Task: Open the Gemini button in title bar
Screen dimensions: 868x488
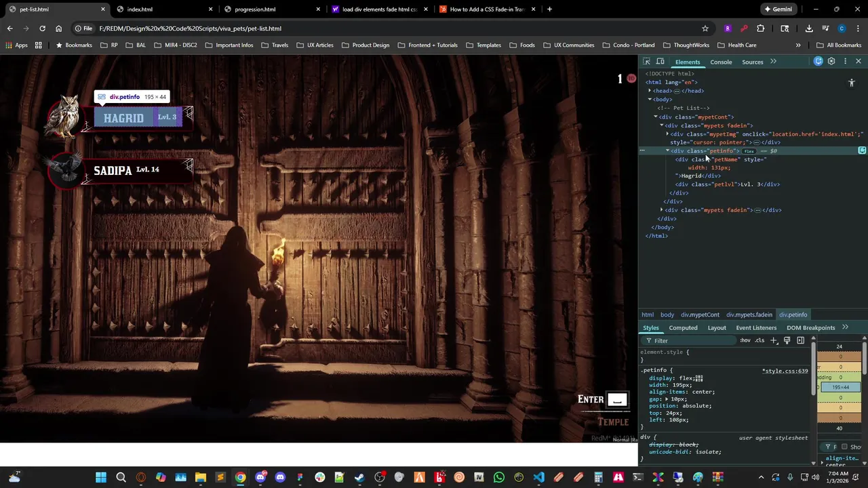Action: [778, 9]
